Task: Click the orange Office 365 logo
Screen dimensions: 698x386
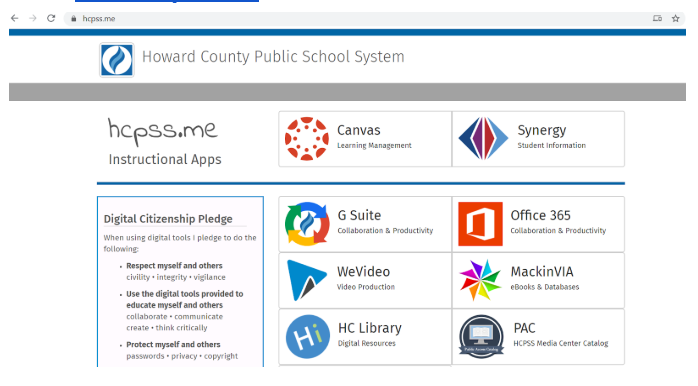Action: click(x=480, y=224)
